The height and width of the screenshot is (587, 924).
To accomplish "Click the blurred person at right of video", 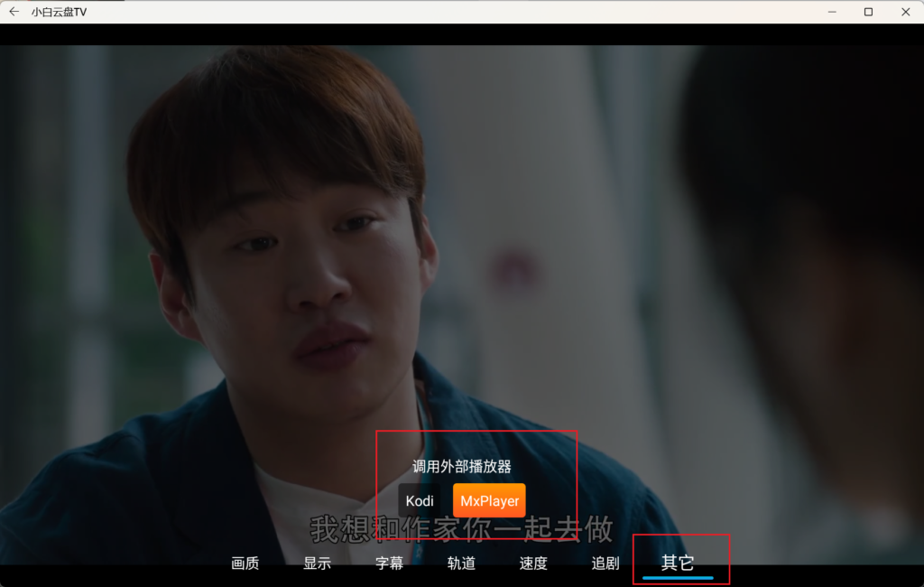I will tap(812, 271).
